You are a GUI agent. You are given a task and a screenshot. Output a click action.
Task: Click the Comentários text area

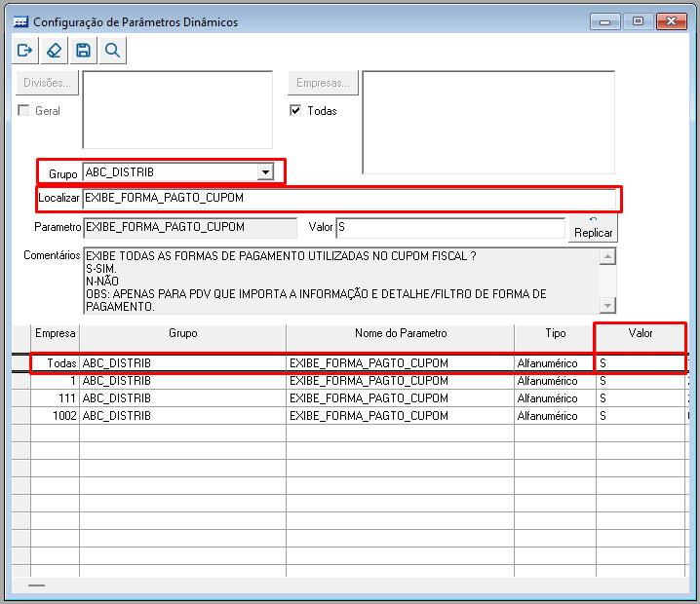pyautogui.click(x=341, y=281)
